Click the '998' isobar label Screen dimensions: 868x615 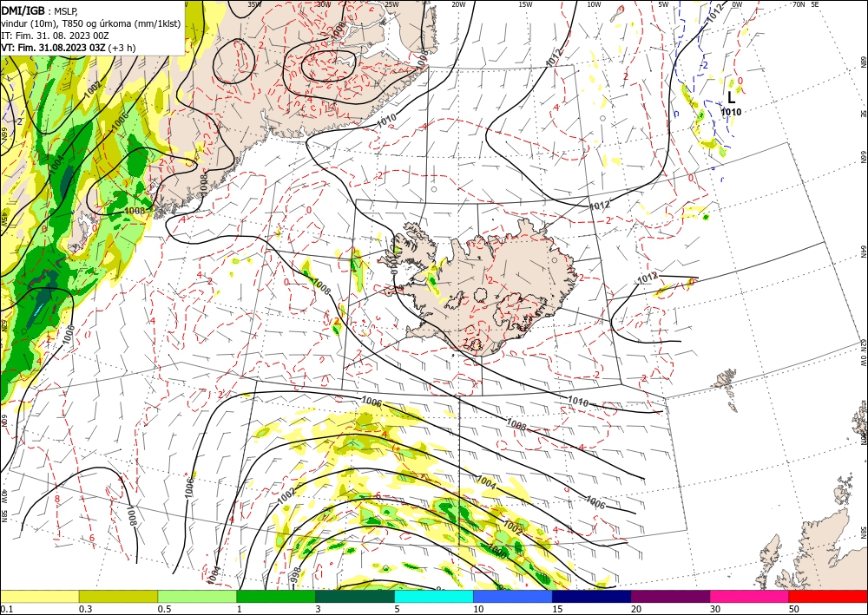(x=297, y=574)
